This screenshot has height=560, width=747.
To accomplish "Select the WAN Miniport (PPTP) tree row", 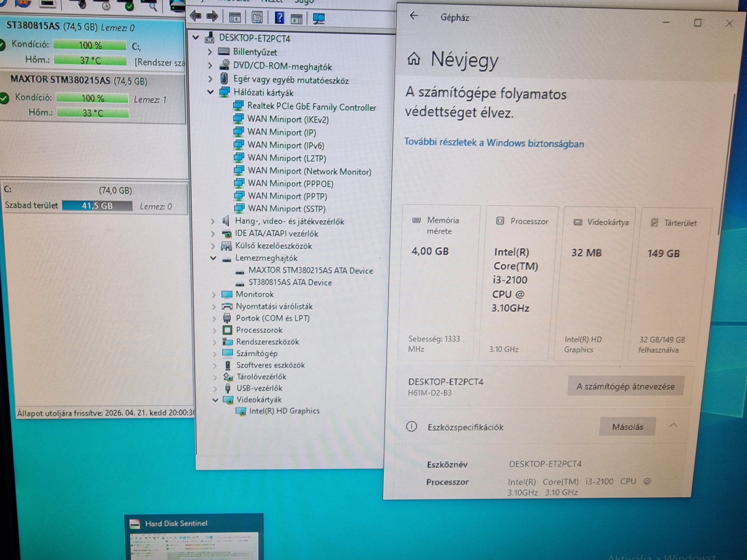I will click(x=287, y=196).
